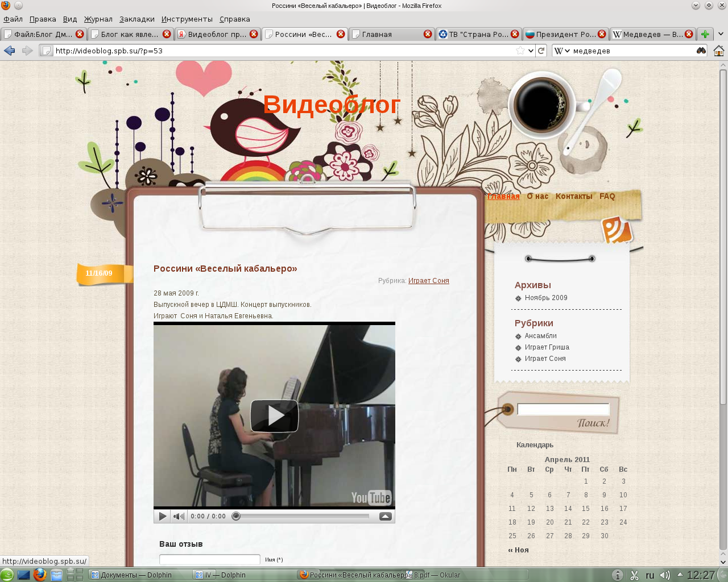Click the blog search input field
Image resolution: width=728 pixels, height=582 pixels.
[x=562, y=409]
